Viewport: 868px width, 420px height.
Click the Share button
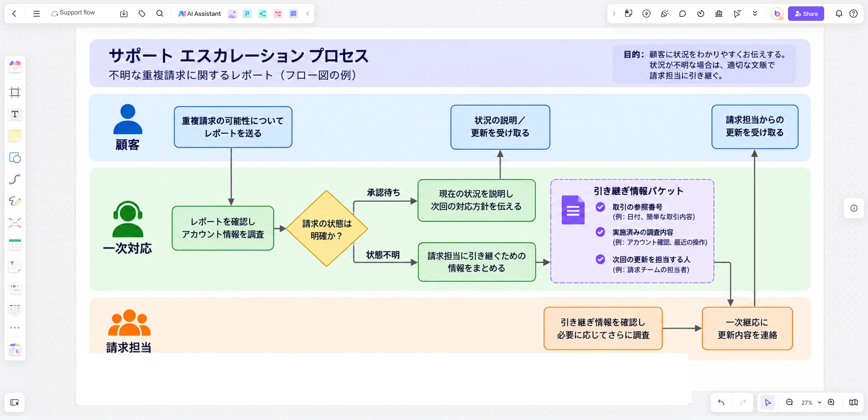coord(806,14)
